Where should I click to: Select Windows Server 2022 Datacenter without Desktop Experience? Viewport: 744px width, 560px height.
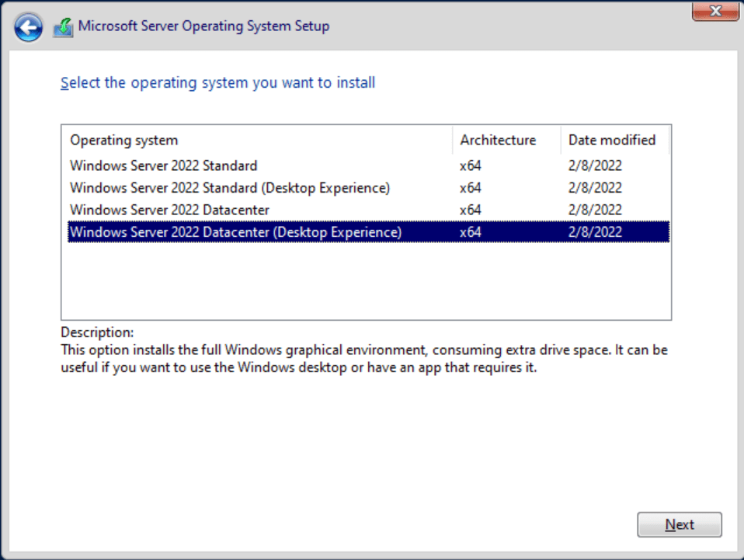point(368,210)
